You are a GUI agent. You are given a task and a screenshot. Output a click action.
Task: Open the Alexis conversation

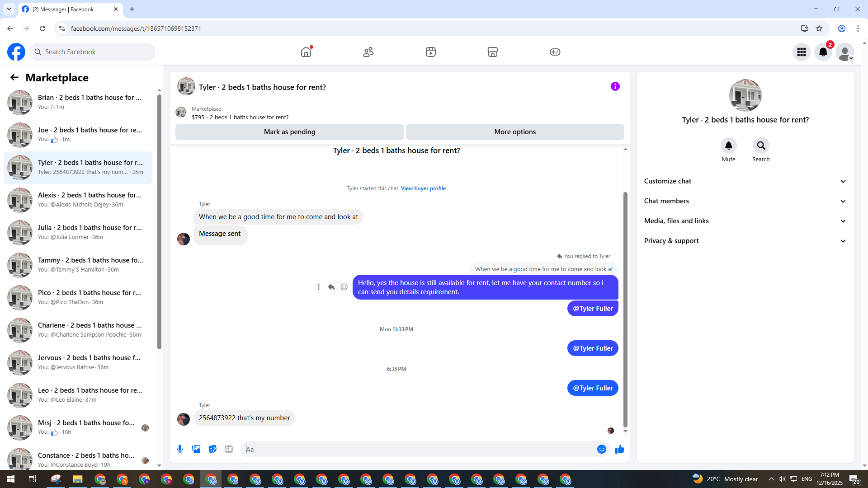tap(78, 200)
